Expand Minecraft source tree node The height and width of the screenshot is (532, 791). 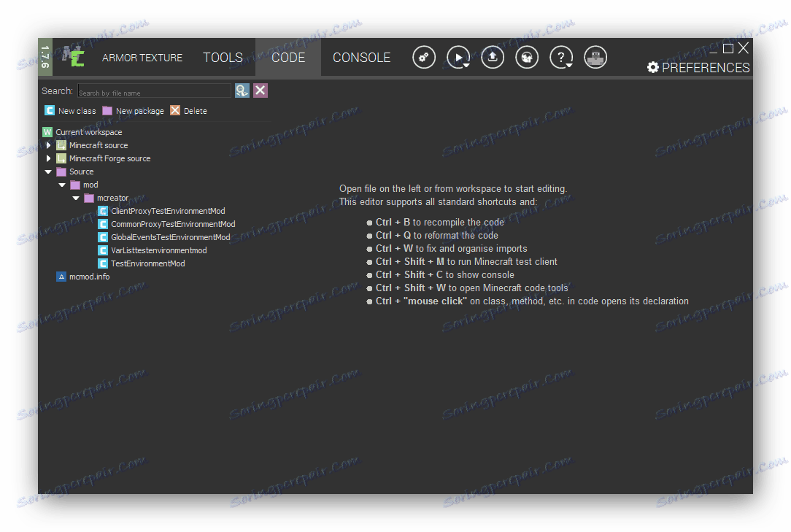pos(48,145)
